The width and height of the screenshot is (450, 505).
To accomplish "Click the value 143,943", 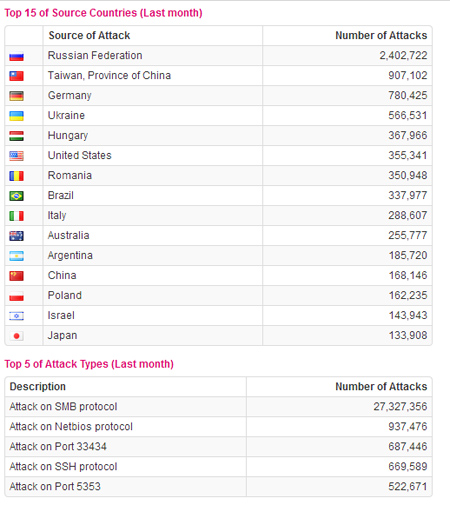I will (408, 315).
